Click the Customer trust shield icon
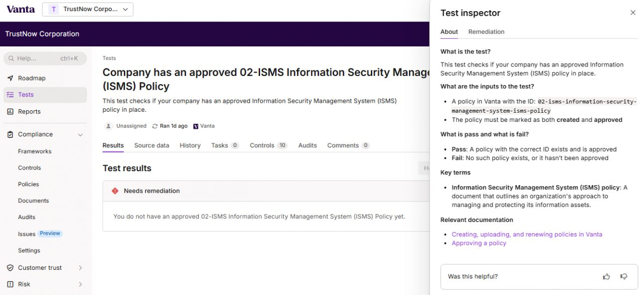This screenshot has width=644, height=295. pos(10,268)
